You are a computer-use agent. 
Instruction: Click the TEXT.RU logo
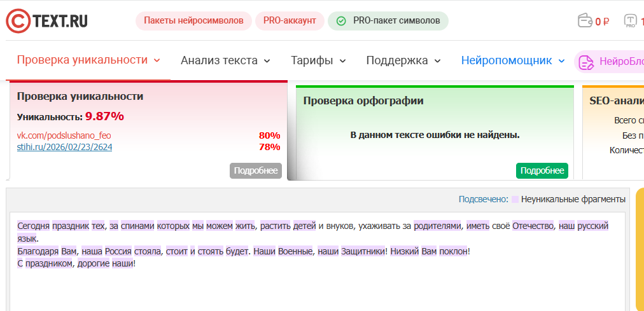click(x=47, y=21)
